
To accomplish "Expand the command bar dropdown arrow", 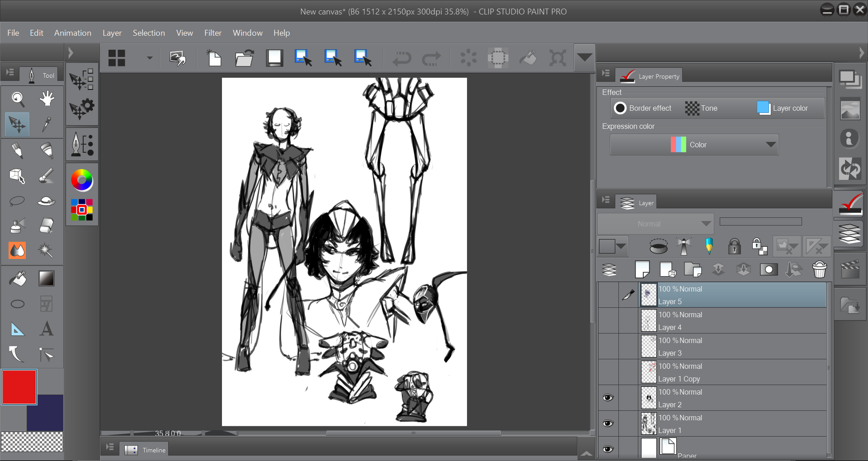I will click(x=584, y=57).
